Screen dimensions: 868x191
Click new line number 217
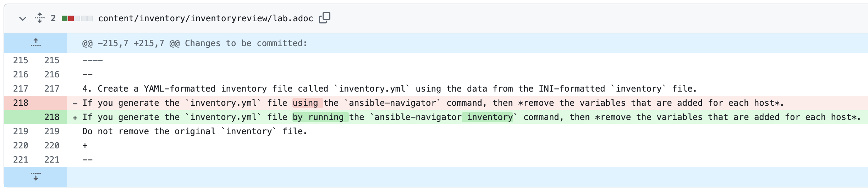tap(52, 89)
